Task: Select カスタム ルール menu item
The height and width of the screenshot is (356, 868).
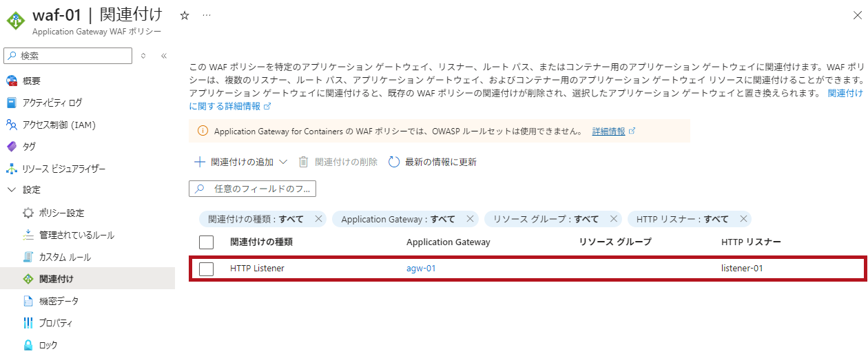Action: [65, 257]
